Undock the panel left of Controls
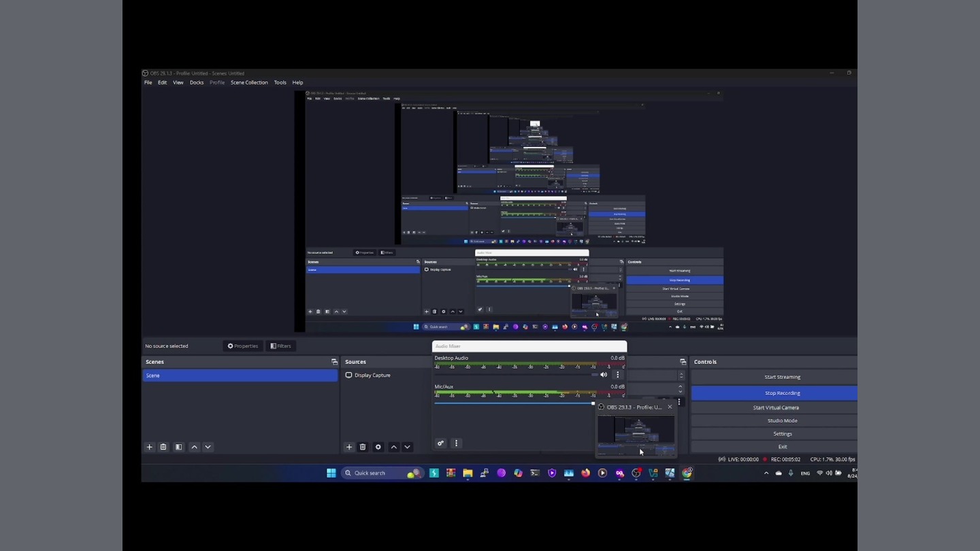The height and width of the screenshot is (551, 980). (x=683, y=362)
